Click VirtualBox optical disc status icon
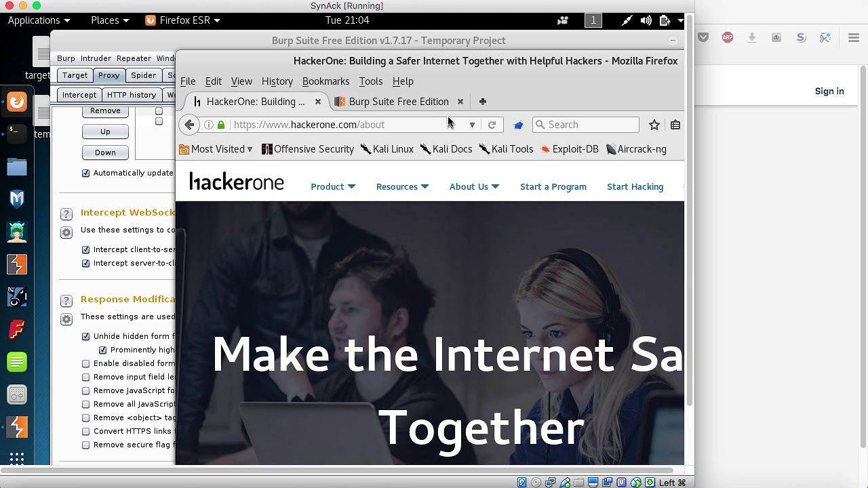868x488 pixels. tap(536, 483)
